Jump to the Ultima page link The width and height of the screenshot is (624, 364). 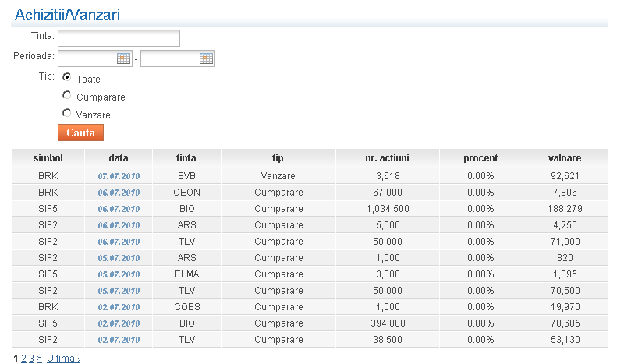pyautogui.click(x=63, y=359)
